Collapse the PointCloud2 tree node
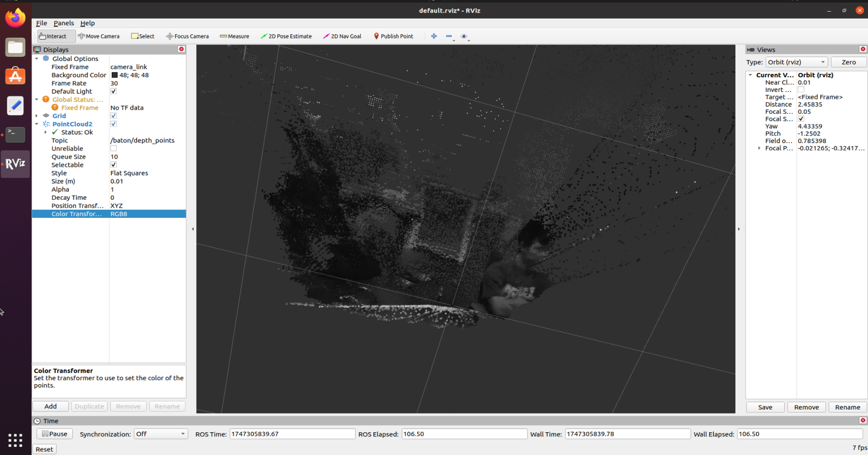The image size is (868, 455). pyautogui.click(x=37, y=124)
